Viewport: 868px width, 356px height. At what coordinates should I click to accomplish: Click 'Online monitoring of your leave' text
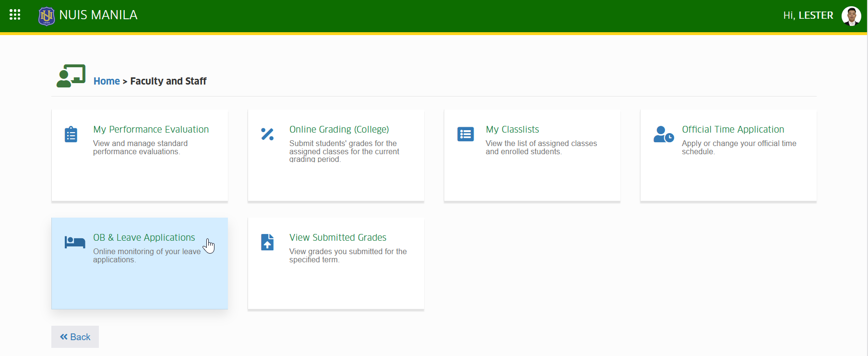[147, 256]
